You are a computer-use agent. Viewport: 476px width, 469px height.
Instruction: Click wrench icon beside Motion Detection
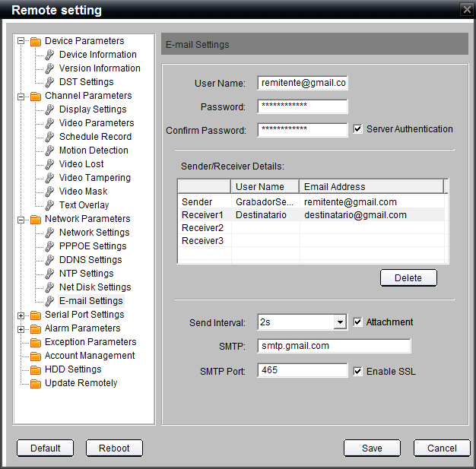pyautogui.click(x=49, y=151)
